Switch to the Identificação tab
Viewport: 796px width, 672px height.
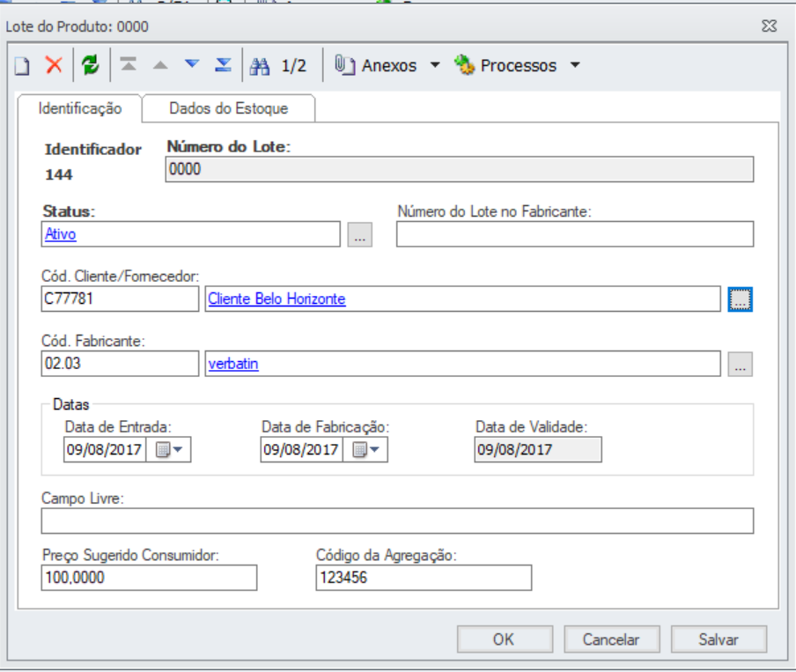click(80, 108)
